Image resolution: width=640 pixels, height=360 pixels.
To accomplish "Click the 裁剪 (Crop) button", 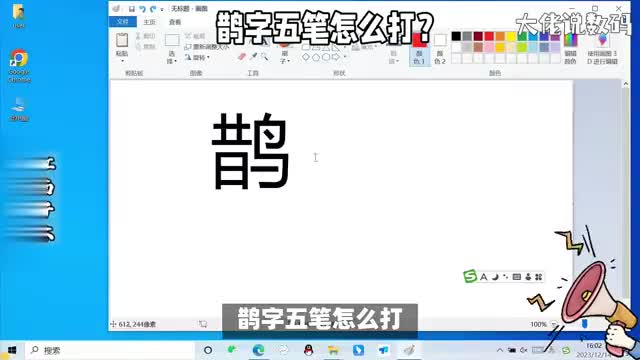I will tap(195, 36).
